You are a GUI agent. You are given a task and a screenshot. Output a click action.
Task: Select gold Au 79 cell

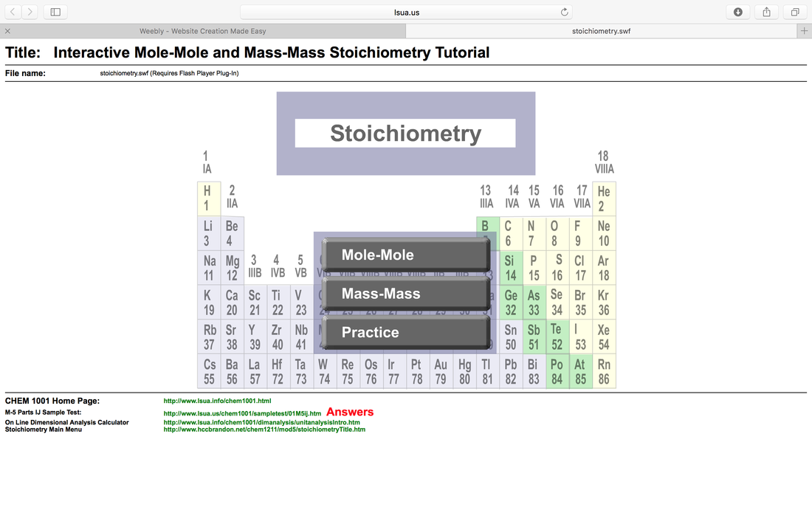pos(441,371)
